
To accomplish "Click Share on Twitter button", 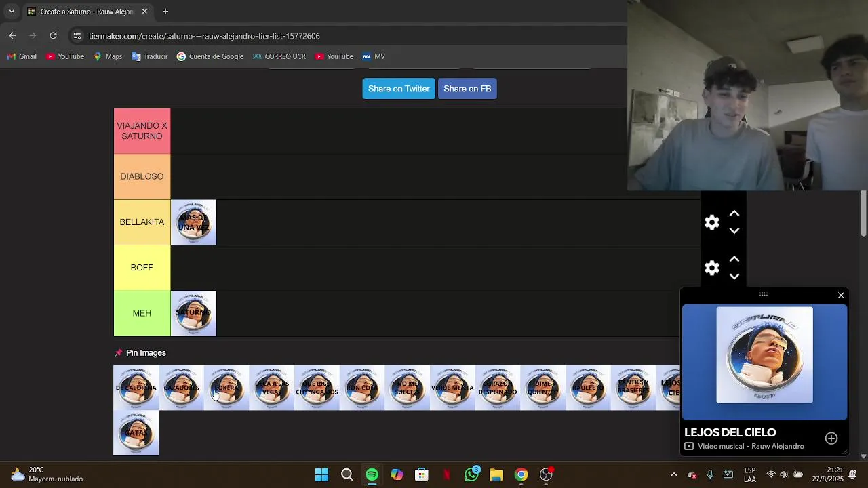I will tap(399, 89).
